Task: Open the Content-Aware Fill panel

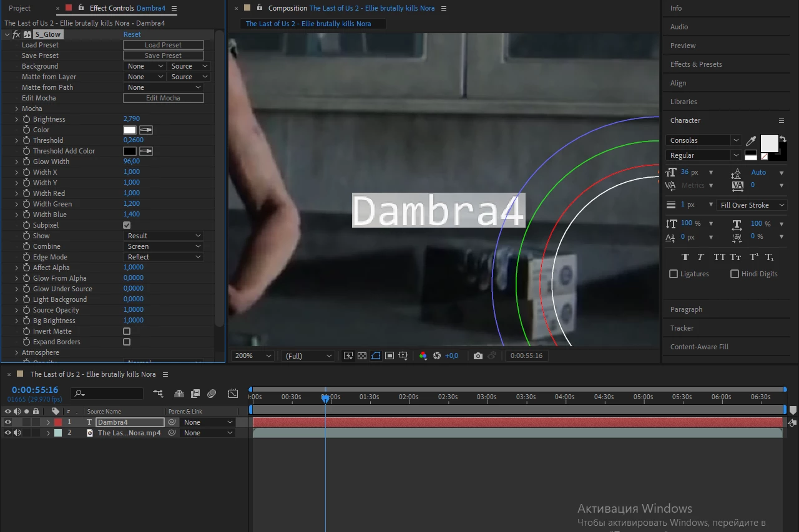Action: tap(699, 347)
